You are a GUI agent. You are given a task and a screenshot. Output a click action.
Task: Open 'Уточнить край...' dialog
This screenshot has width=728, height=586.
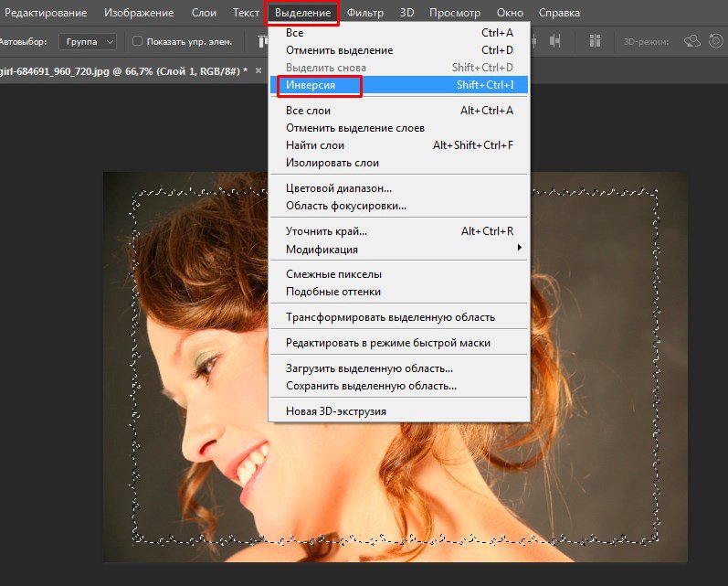point(326,231)
